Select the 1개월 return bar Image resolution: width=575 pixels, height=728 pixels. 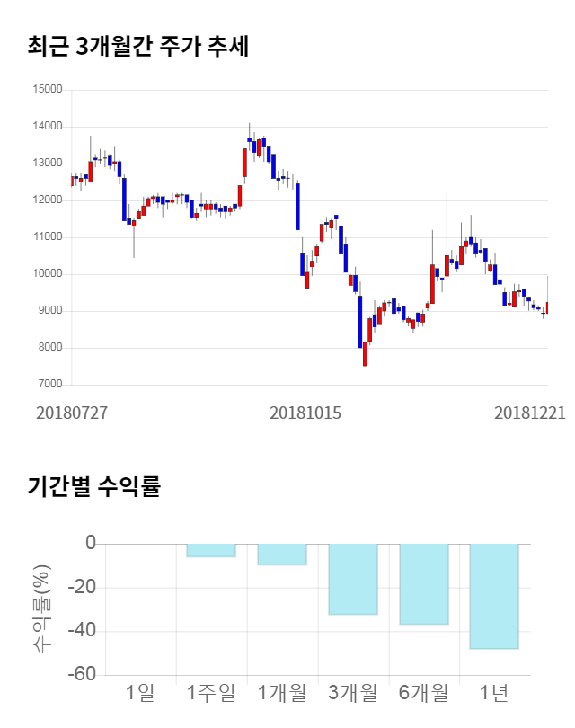pos(282,554)
